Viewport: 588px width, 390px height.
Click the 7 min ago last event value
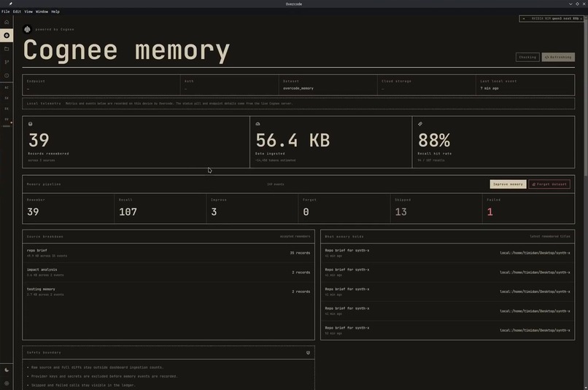tap(490, 88)
